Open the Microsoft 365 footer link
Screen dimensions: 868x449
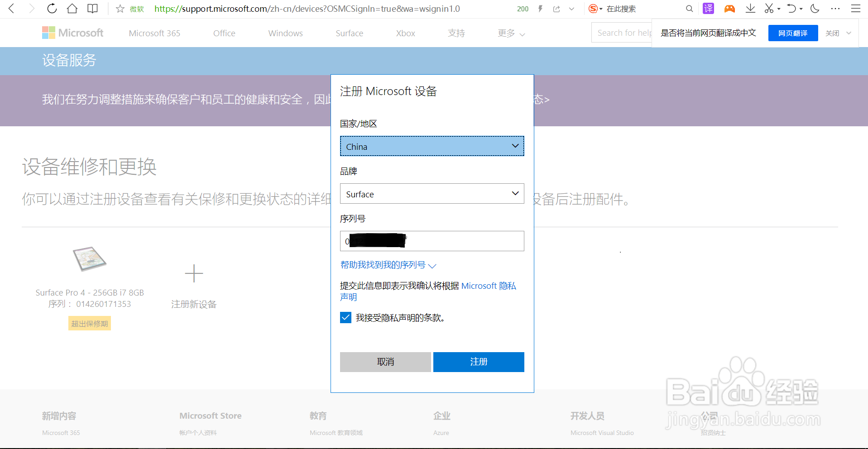61,433
